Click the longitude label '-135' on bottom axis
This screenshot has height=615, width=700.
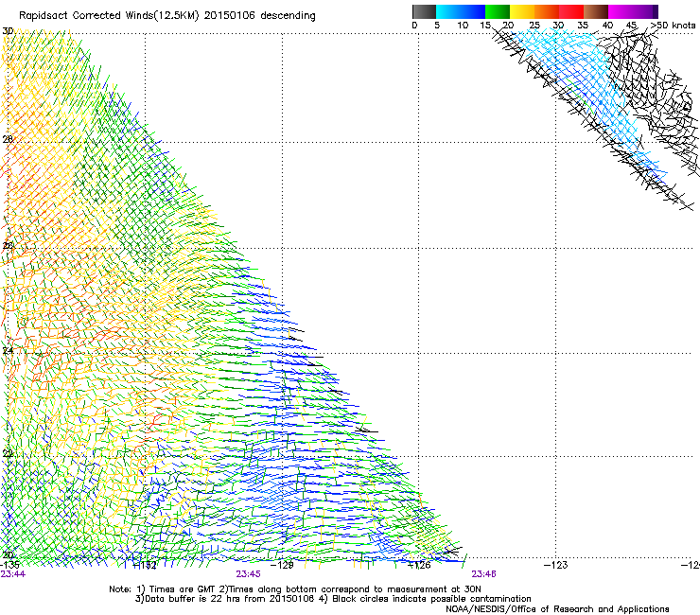(9, 566)
